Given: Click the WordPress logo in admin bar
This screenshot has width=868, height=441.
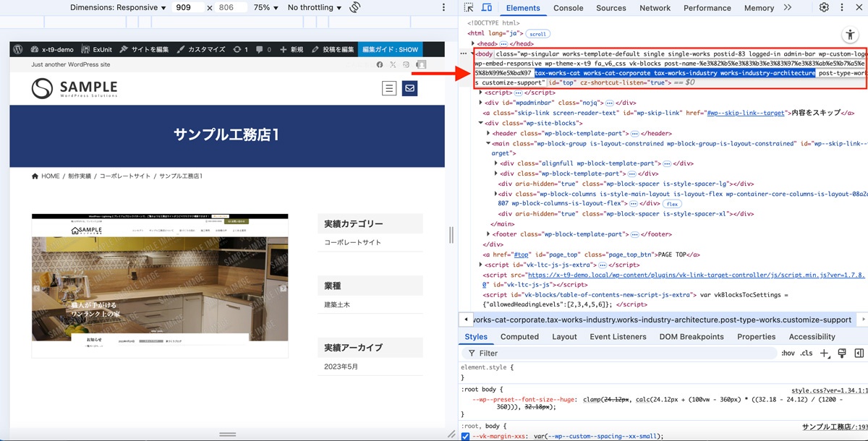Looking at the screenshot, I should 19,50.
